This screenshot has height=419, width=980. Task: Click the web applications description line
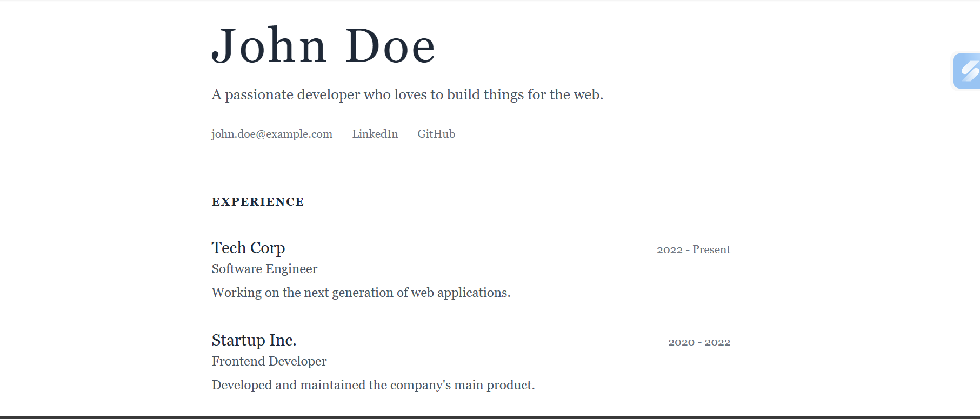point(361,293)
